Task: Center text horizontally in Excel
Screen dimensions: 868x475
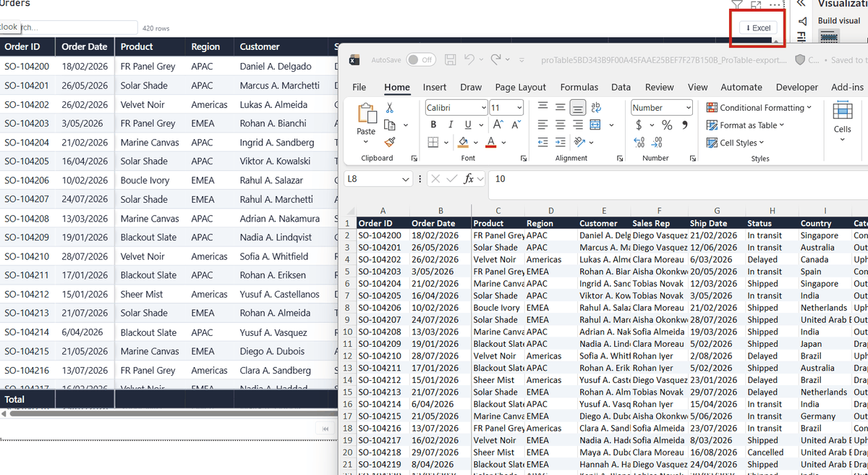Action: [561, 125]
